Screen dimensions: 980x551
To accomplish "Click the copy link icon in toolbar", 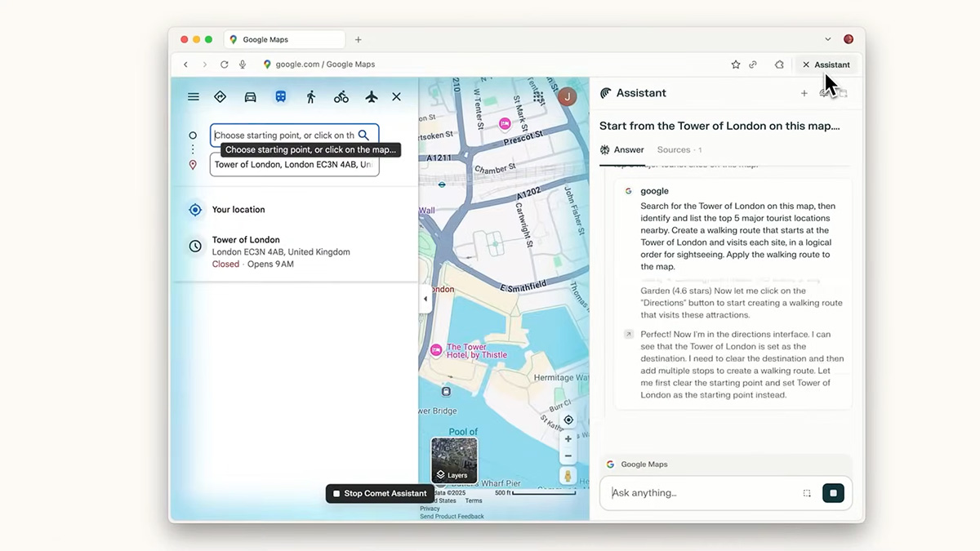I will click(753, 64).
